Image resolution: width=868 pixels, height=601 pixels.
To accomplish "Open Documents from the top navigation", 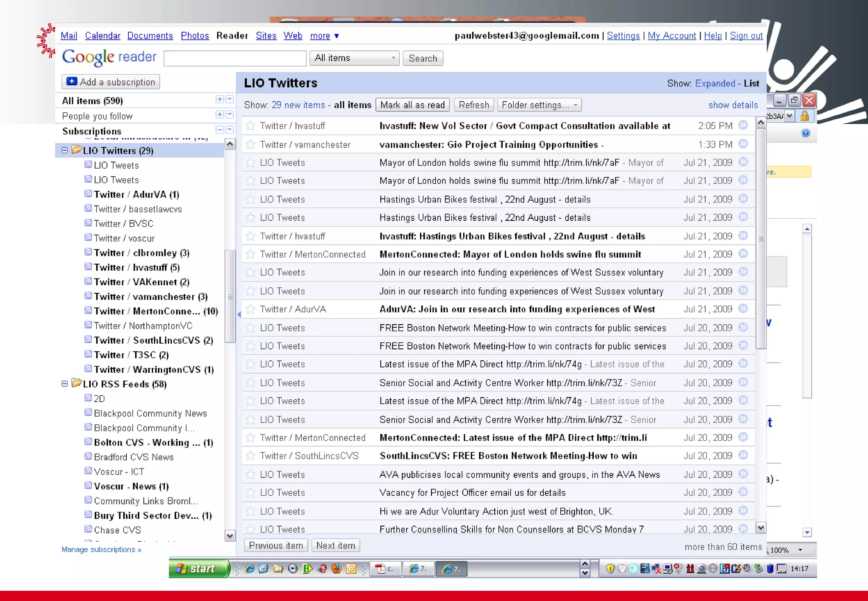I will [x=150, y=36].
